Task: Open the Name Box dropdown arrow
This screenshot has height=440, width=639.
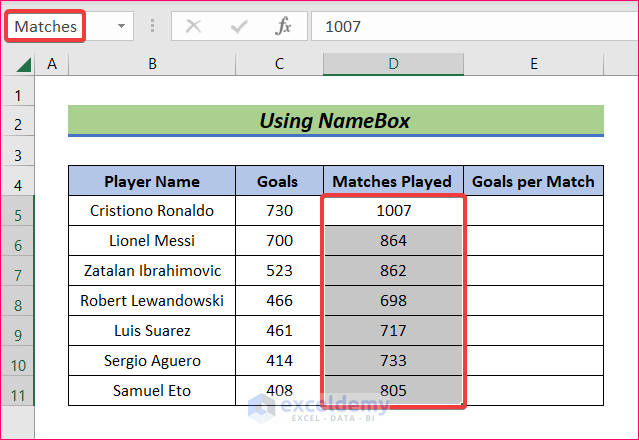Action: click(x=122, y=26)
